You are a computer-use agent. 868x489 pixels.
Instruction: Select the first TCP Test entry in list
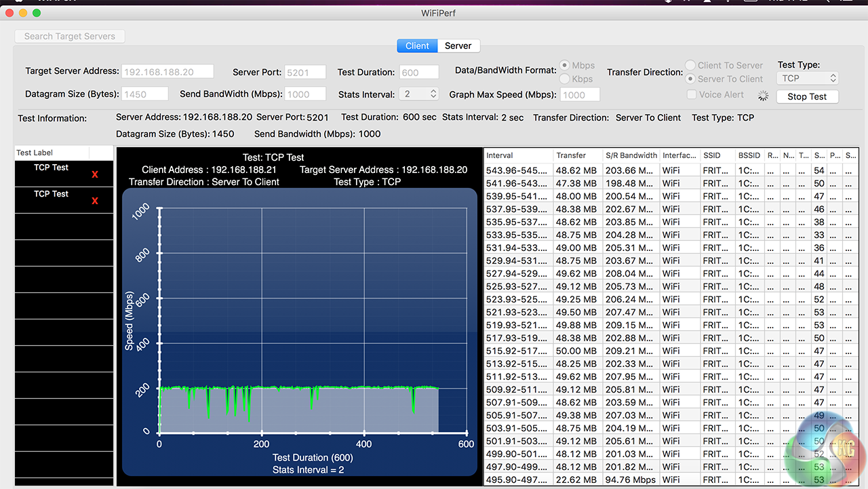pyautogui.click(x=52, y=168)
